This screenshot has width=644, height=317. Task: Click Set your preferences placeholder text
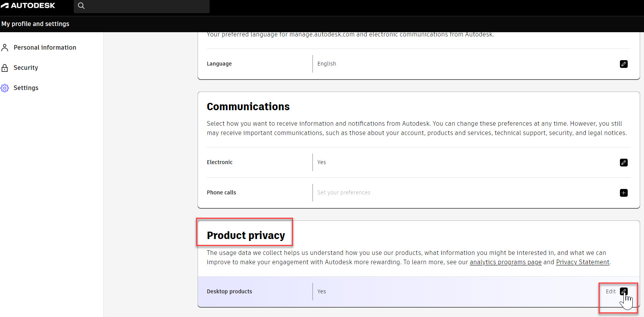click(x=344, y=192)
